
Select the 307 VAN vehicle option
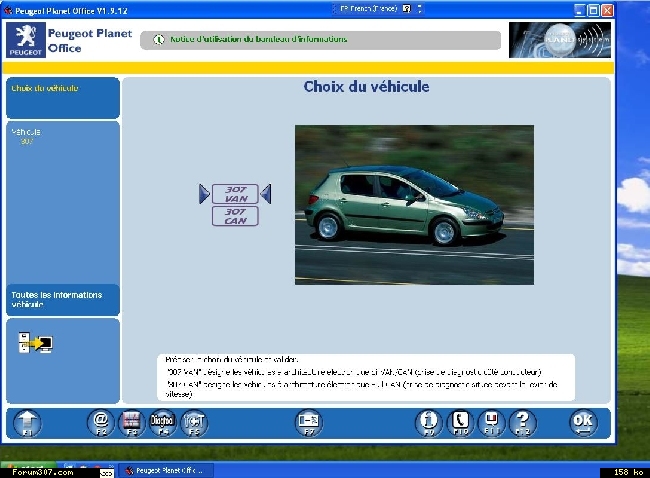235,194
